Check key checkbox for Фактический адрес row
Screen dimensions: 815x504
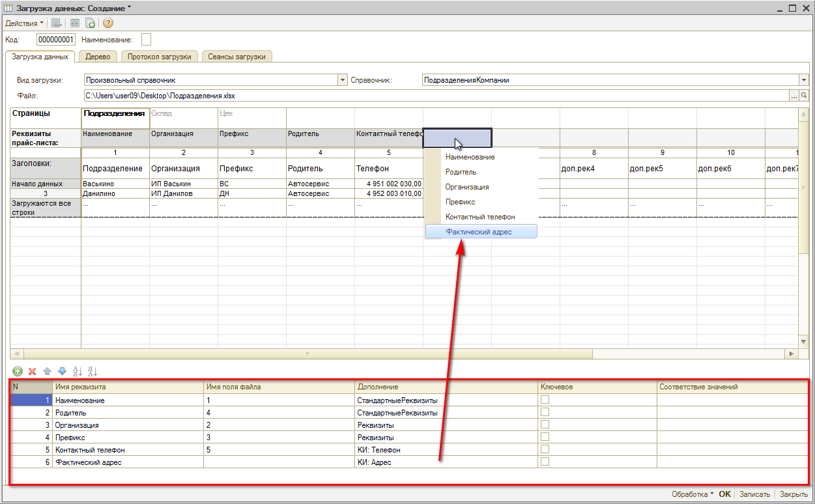[545, 462]
